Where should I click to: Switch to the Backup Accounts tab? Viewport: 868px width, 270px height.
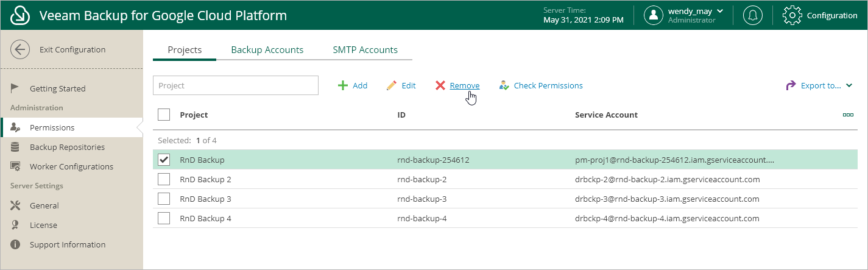(x=267, y=50)
